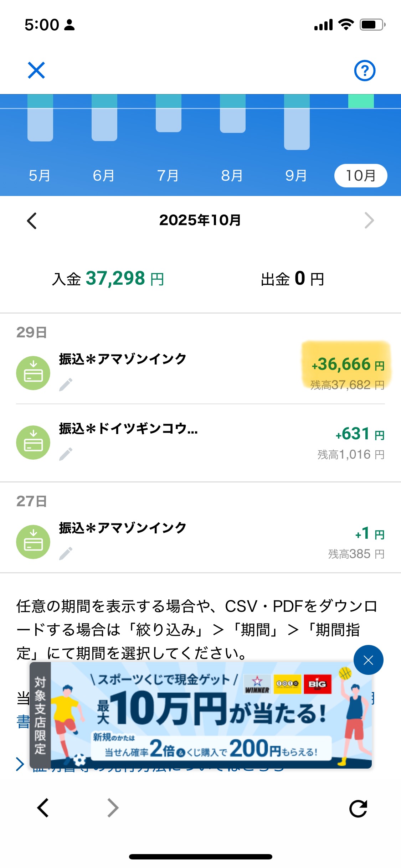Edit memo for the 29日 アマゾンインク transfer
The width and height of the screenshot is (401, 868).
click(66, 384)
